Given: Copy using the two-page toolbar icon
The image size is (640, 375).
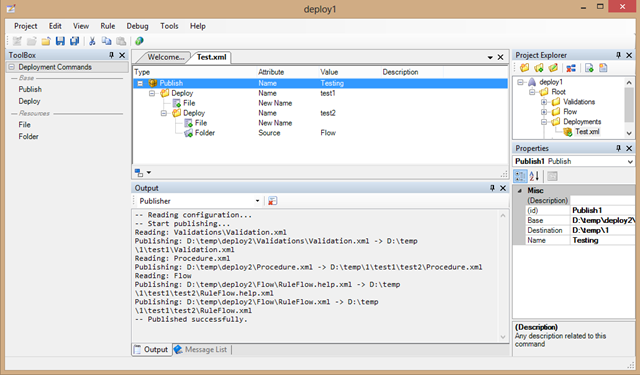Looking at the screenshot, I should pyautogui.click(x=107, y=41).
